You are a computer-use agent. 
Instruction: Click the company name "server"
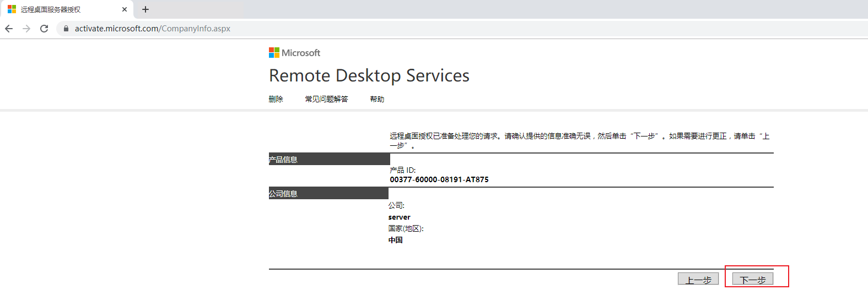pos(399,217)
